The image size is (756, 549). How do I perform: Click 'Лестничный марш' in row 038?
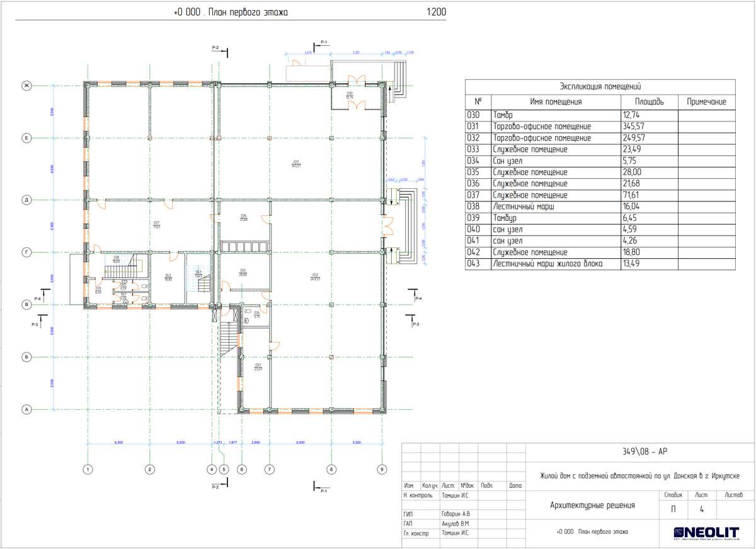[x=525, y=207]
